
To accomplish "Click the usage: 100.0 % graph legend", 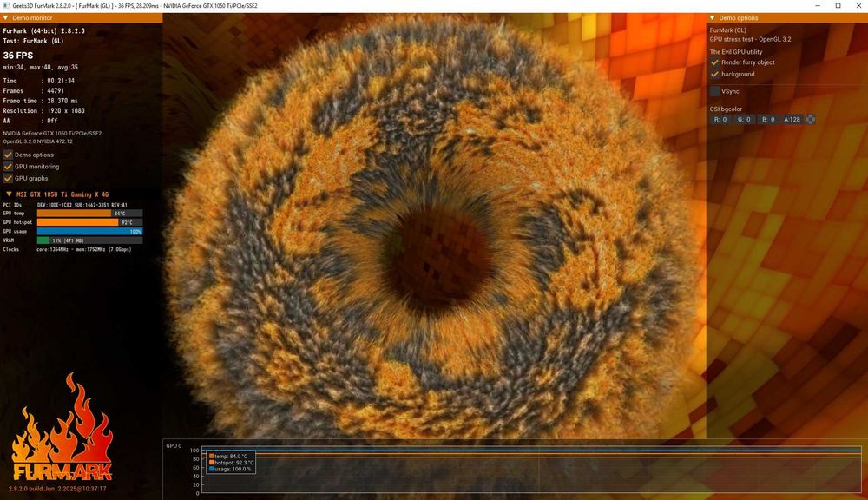I will [x=230, y=469].
